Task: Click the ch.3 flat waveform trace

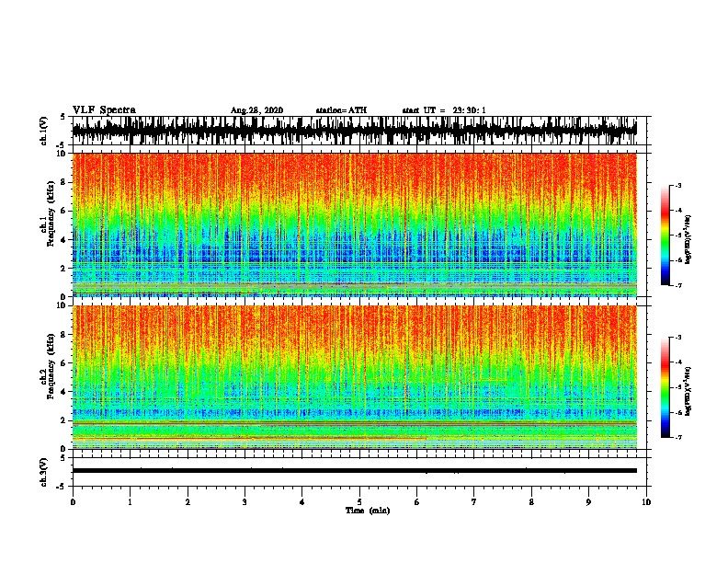Action: pos(354,471)
